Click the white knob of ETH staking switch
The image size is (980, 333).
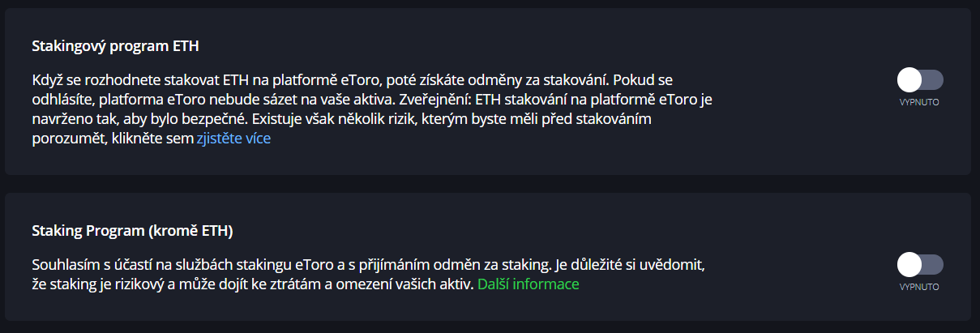909,79
